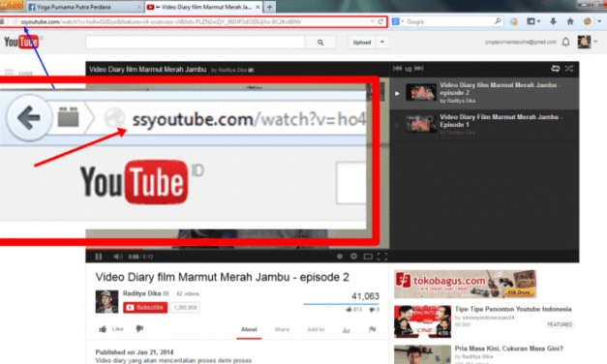Open Tipe Tipe Penonton video thumbnail
Image resolution: width=607 pixels, height=364 pixels.
click(x=422, y=321)
